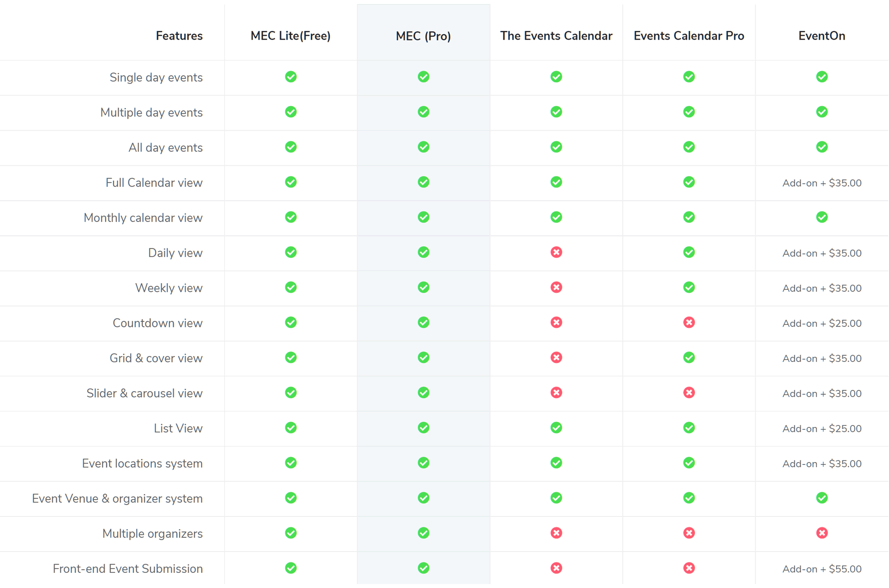Image resolution: width=889 pixels, height=588 pixels.
Task: Click green check for EventOn Event Venue row
Action: coord(821,498)
